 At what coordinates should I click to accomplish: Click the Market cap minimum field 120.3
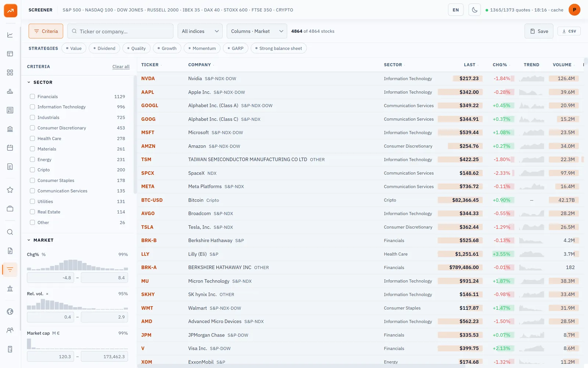pyautogui.click(x=50, y=357)
